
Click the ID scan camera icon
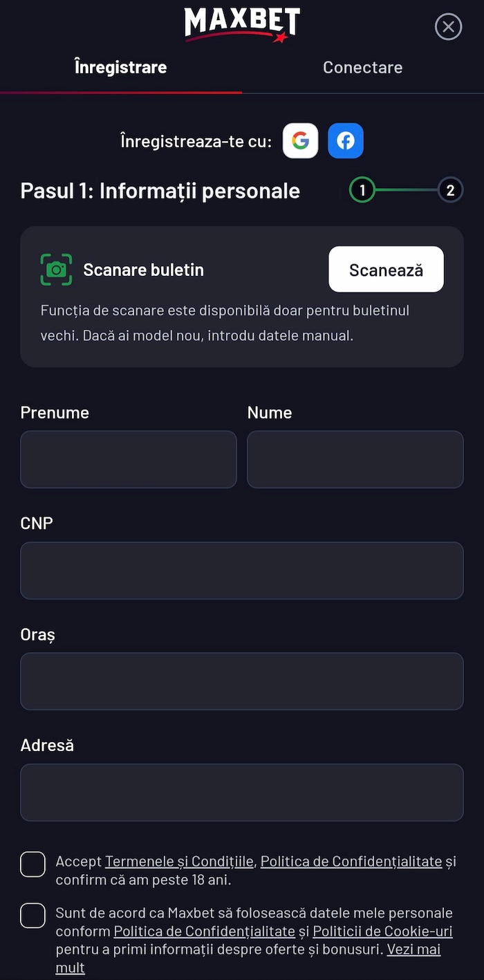tap(56, 269)
